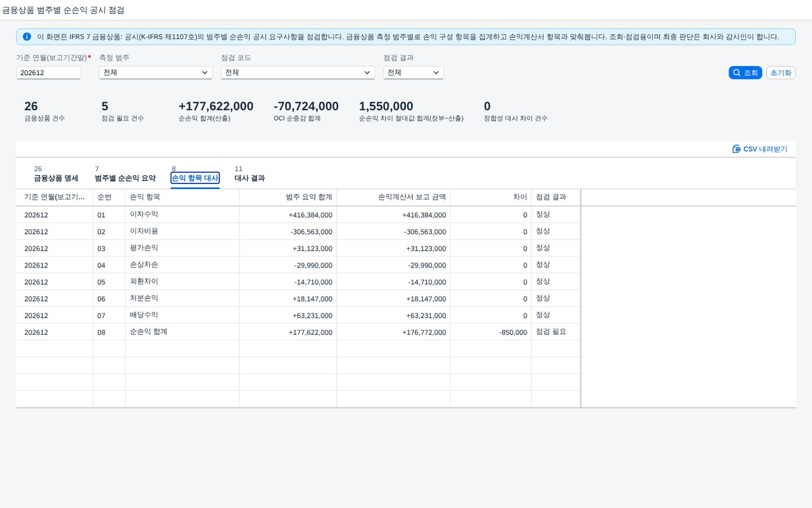Select the 순손익 합계 row
Screen dimensions: 812x508
pos(298,332)
